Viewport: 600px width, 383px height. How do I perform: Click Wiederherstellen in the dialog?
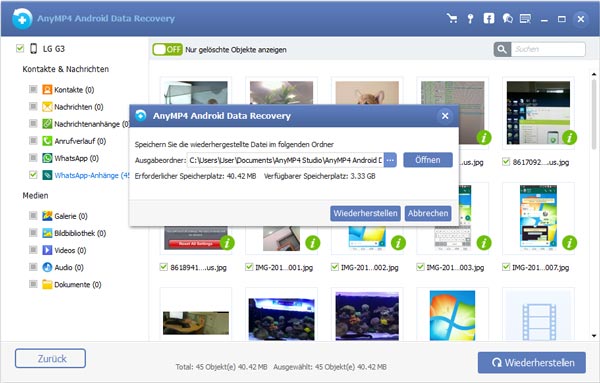(x=365, y=214)
